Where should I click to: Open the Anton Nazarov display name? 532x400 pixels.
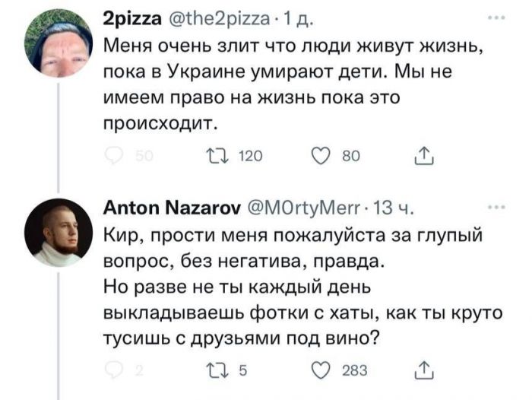172,207
